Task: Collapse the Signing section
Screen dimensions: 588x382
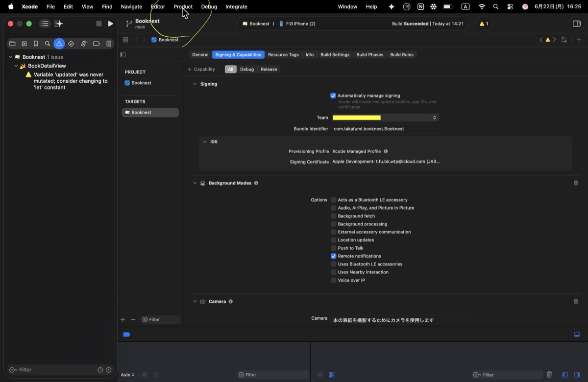Action: (x=195, y=84)
